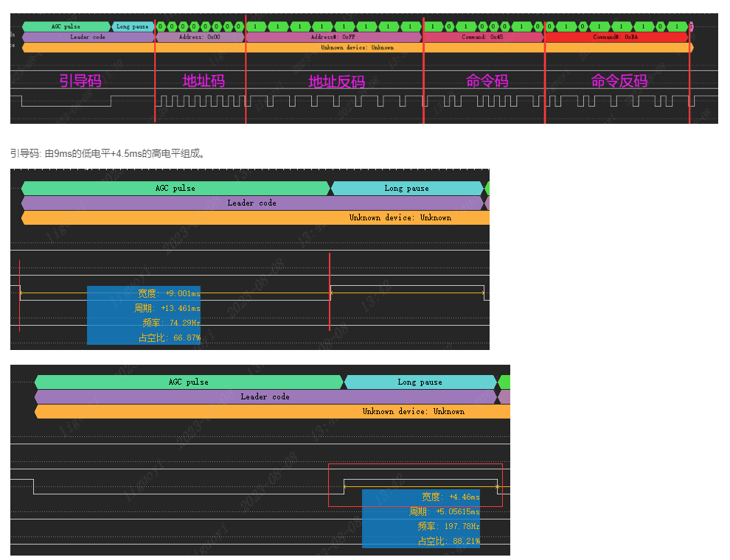Click AGC pulse block in the bottom capture
730x560 pixels.
[x=189, y=382]
